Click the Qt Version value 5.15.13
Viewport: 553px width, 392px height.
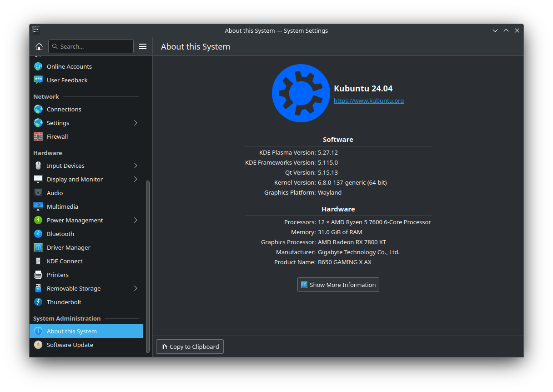coord(328,172)
